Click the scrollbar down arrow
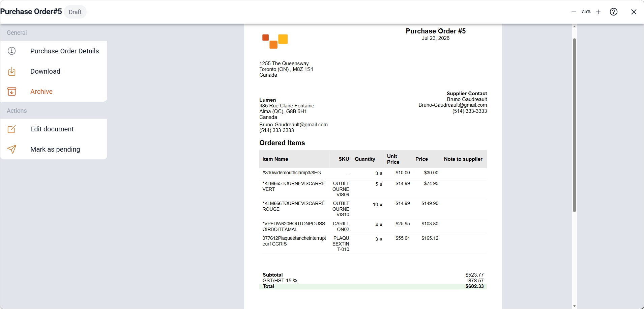The height and width of the screenshot is (309, 644). [x=575, y=306]
